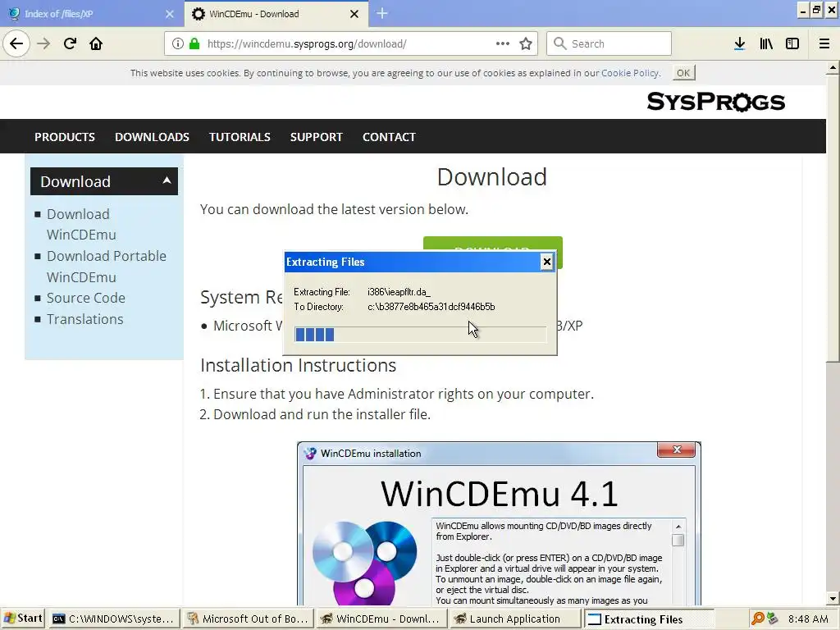Image resolution: width=840 pixels, height=630 pixels.
Task: Click the directory path c:\b3877e8b465a31dcf9446b5b
Action: point(431,307)
